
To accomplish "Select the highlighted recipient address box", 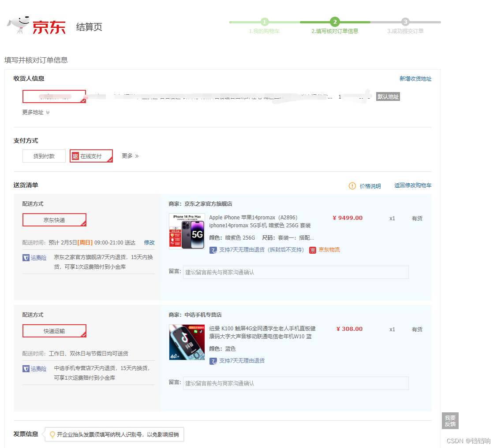I will [x=54, y=96].
